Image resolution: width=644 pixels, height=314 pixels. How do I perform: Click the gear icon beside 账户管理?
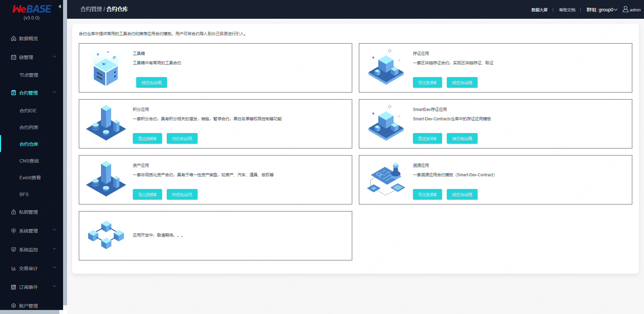(13, 306)
